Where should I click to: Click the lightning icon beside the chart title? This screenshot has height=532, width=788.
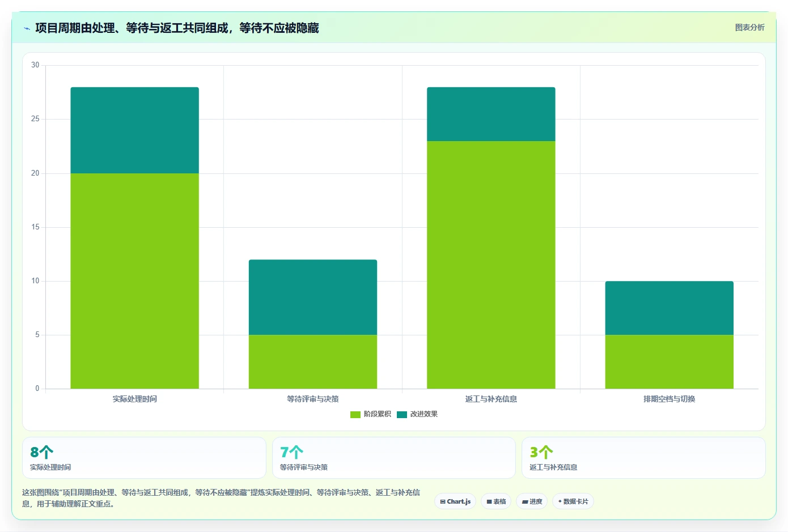[x=27, y=28]
